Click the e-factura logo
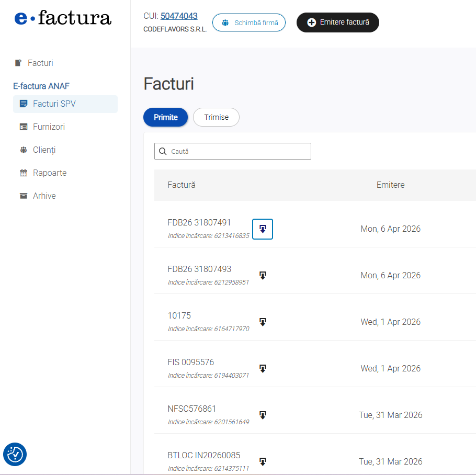This screenshot has height=475, width=476. 63,18
